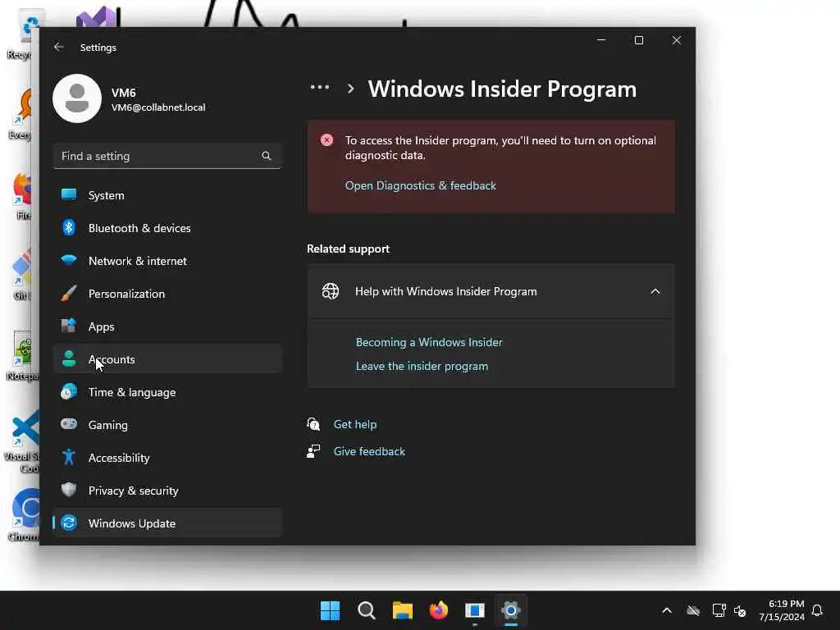Click the Network wifi icon in sidebar

click(69, 260)
